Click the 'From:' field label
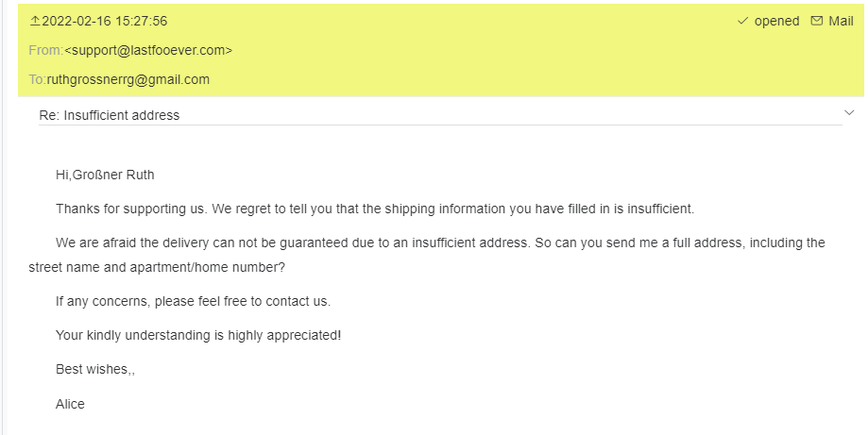 [45, 50]
